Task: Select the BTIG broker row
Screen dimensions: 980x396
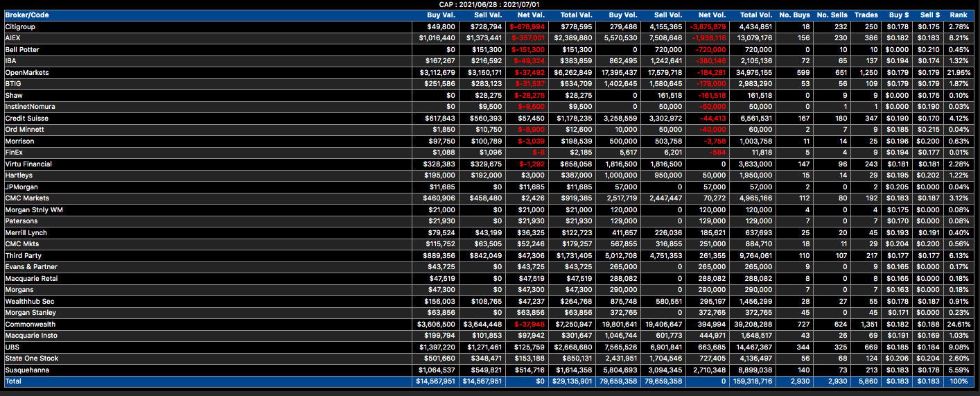Action: tap(490, 84)
